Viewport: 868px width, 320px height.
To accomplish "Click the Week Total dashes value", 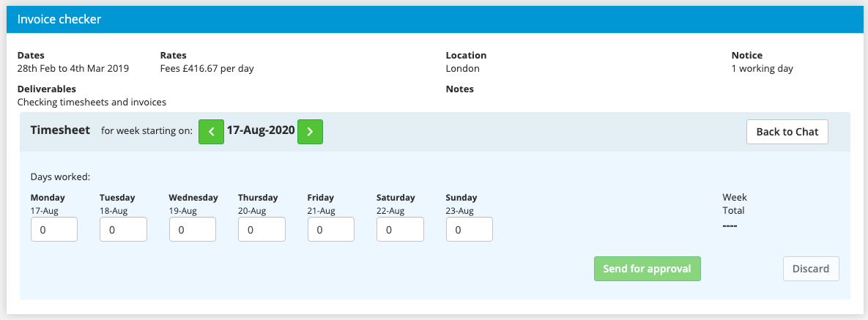I will click(730, 226).
